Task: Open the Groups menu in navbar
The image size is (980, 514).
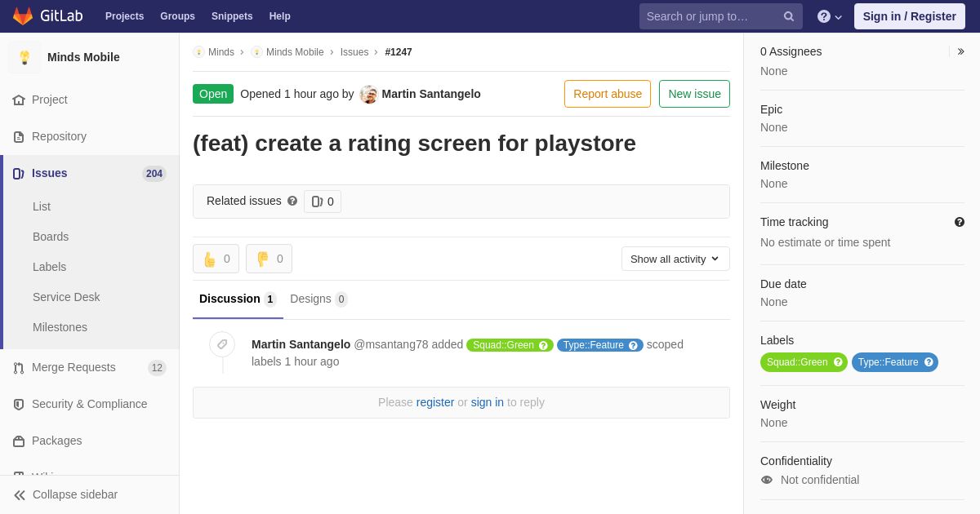Action: tap(177, 16)
